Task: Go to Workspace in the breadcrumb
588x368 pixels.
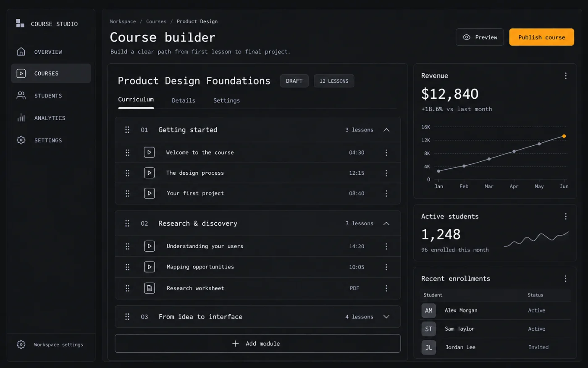Action: point(123,21)
